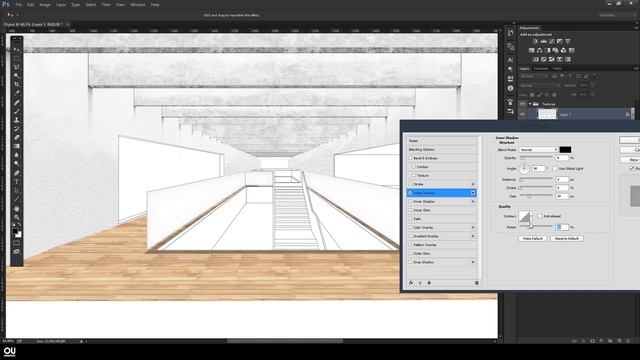
Task: Select the Clone Stamp tool
Action: point(16,120)
